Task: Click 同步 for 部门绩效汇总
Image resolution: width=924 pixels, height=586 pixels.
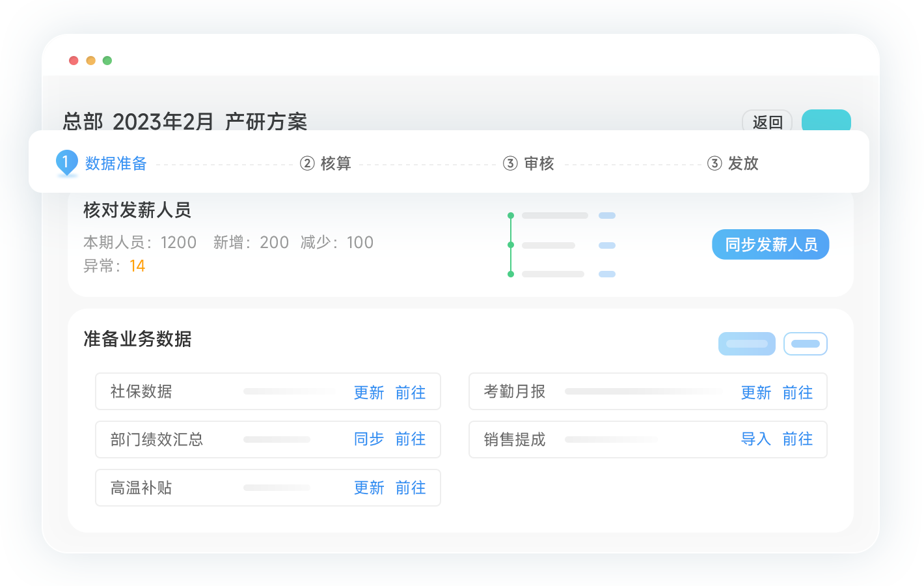Action: 369,439
